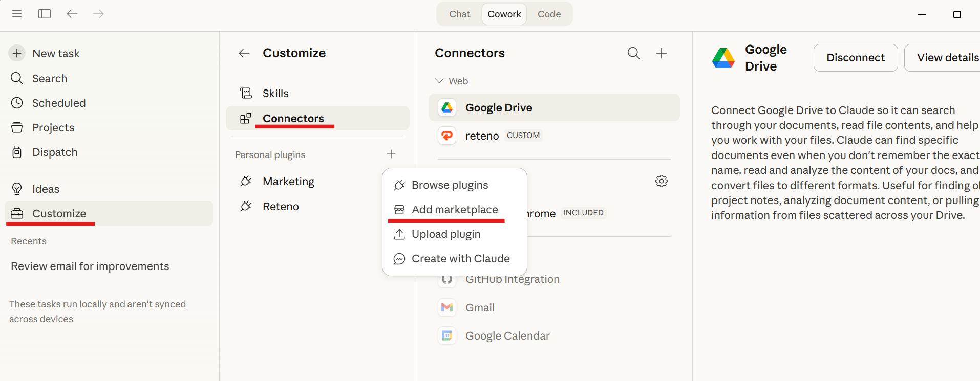Open Scheduled clock icon

click(x=17, y=103)
